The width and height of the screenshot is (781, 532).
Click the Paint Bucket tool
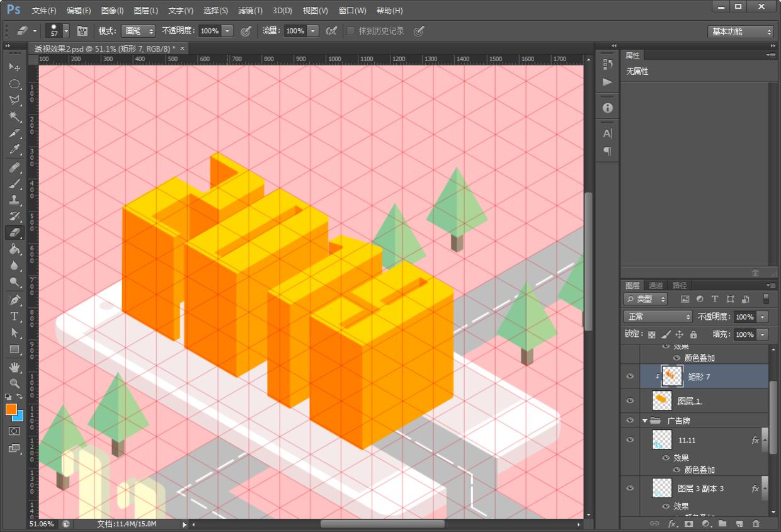pos(14,249)
